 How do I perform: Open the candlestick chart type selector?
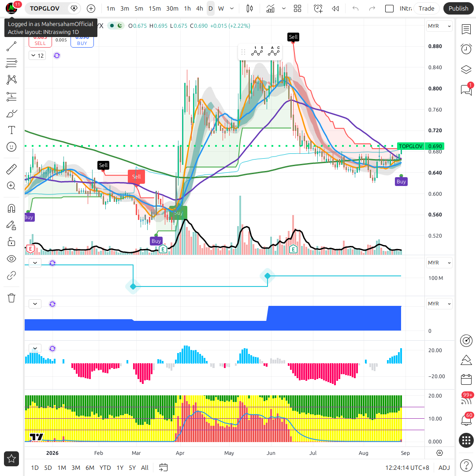(x=249, y=8)
